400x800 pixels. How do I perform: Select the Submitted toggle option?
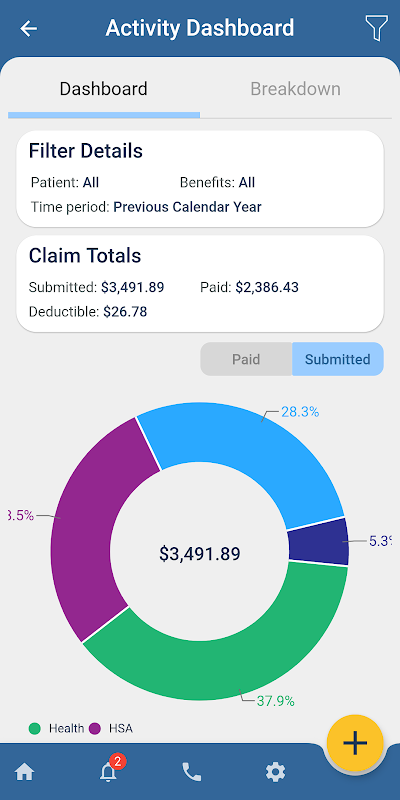click(x=338, y=359)
